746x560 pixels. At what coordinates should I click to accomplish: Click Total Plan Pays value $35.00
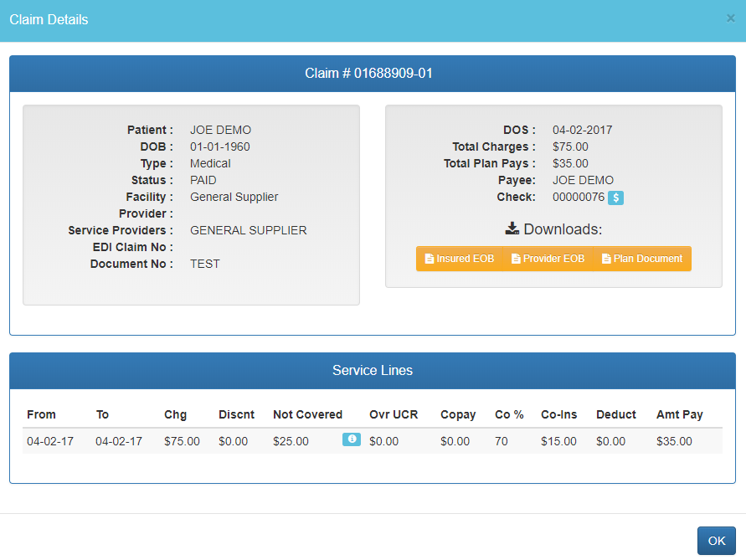(570, 163)
